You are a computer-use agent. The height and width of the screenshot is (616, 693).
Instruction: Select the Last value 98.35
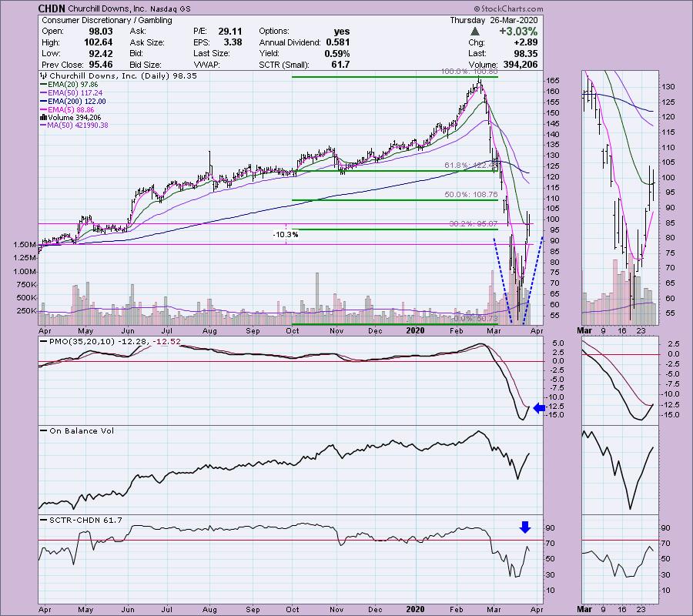[525, 53]
